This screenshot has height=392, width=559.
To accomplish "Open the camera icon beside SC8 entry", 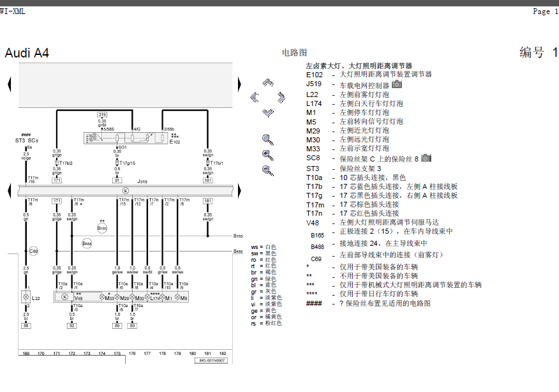I will point(426,158).
